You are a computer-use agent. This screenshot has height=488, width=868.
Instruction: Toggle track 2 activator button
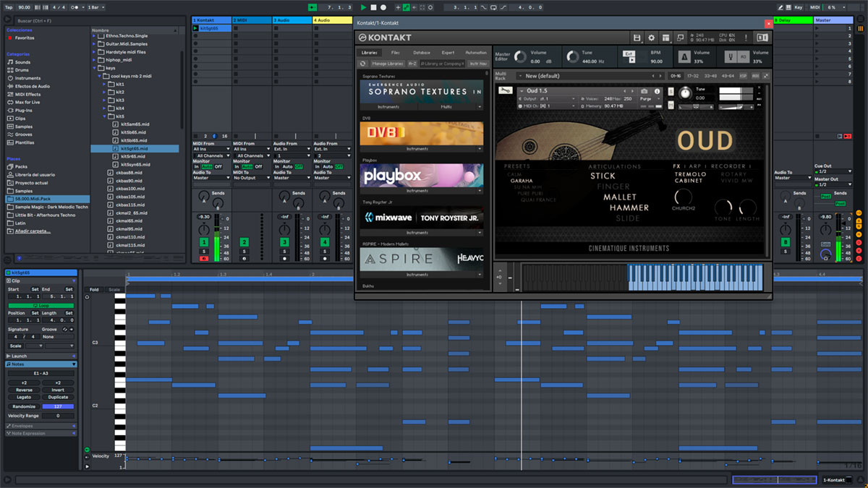click(x=244, y=242)
